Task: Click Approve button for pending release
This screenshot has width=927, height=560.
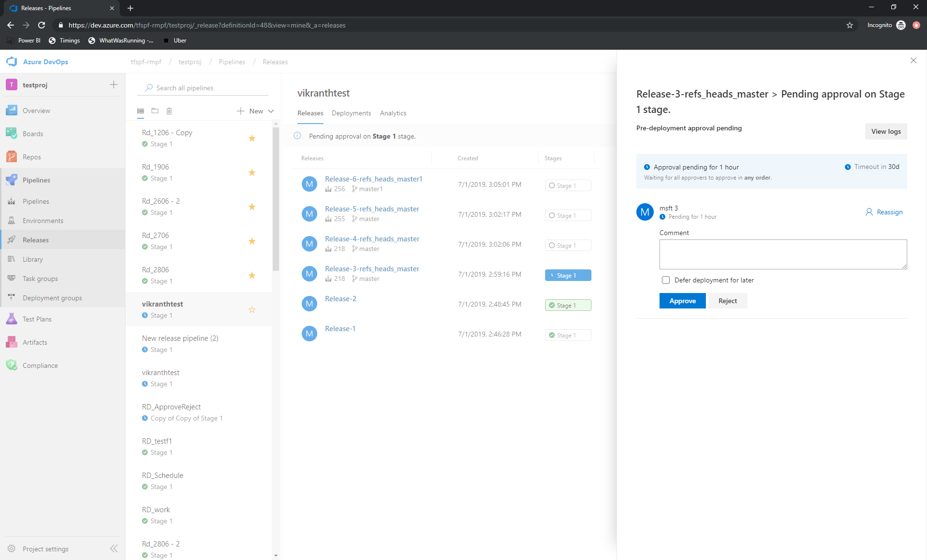Action: tap(682, 301)
